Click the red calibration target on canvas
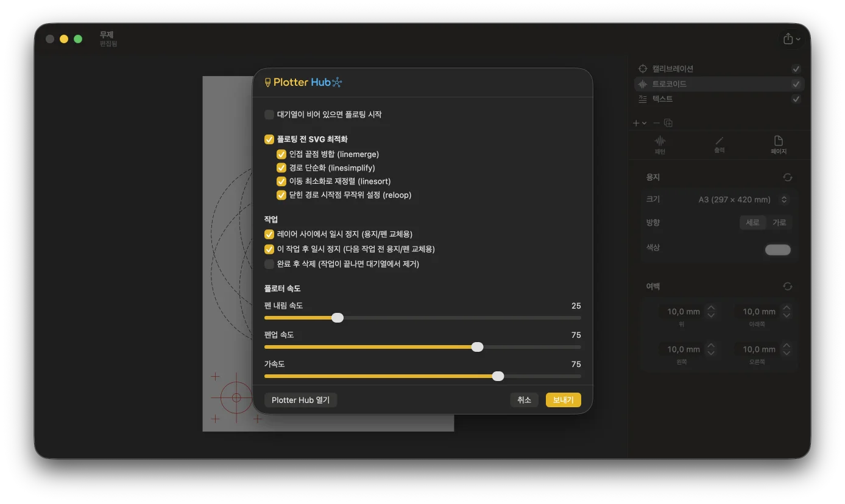This screenshot has height=504, width=845. pyautogui.click(x=236, y=397)
